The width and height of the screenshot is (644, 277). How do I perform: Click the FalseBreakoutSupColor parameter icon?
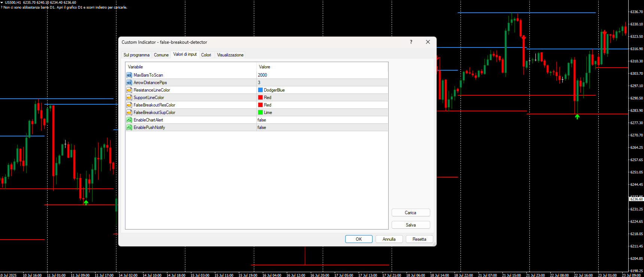click(x=129, y=113)
